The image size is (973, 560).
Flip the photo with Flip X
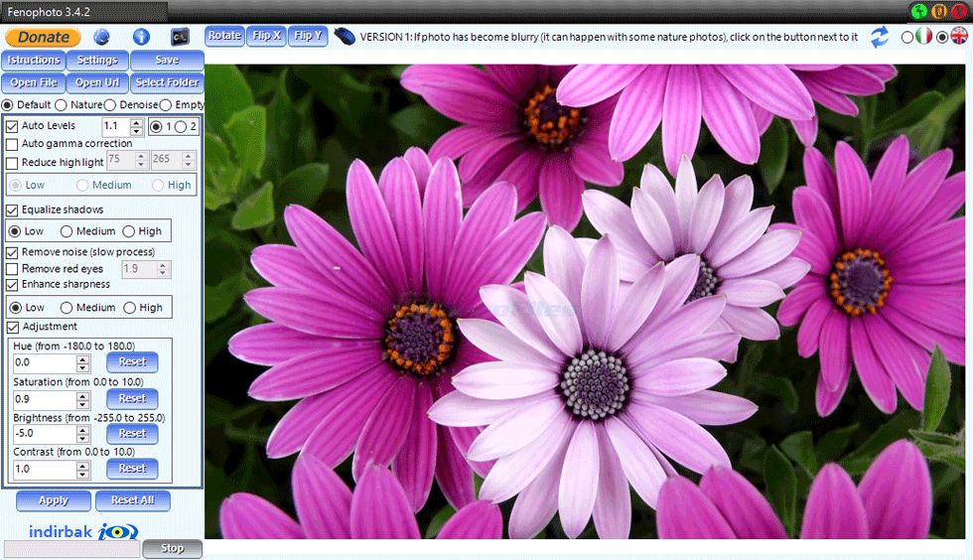(x=266, y=36)
